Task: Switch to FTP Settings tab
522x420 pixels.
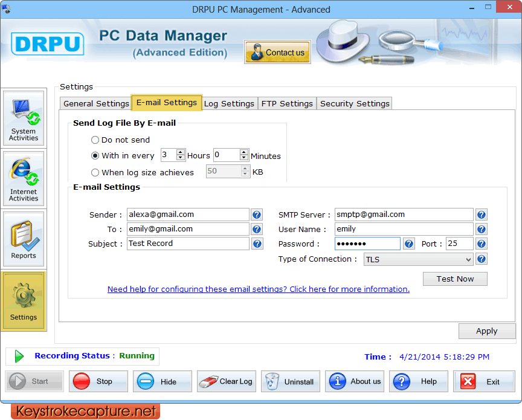Action: tap(287, 103)
